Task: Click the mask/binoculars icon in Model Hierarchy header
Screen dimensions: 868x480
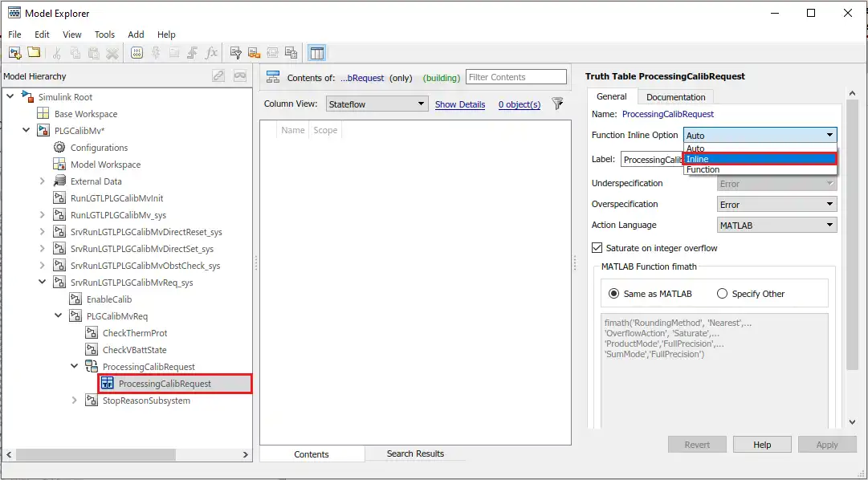Action: point(239,76)
